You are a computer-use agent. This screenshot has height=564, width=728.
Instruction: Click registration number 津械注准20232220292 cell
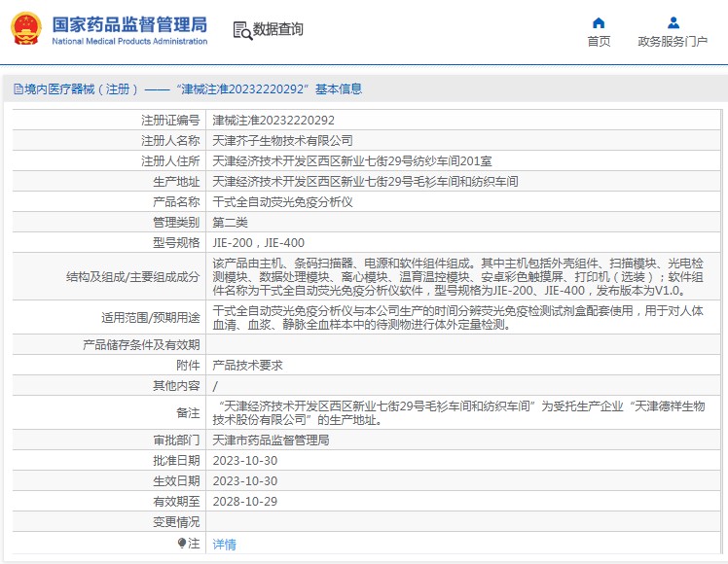[x=273, y=121]
